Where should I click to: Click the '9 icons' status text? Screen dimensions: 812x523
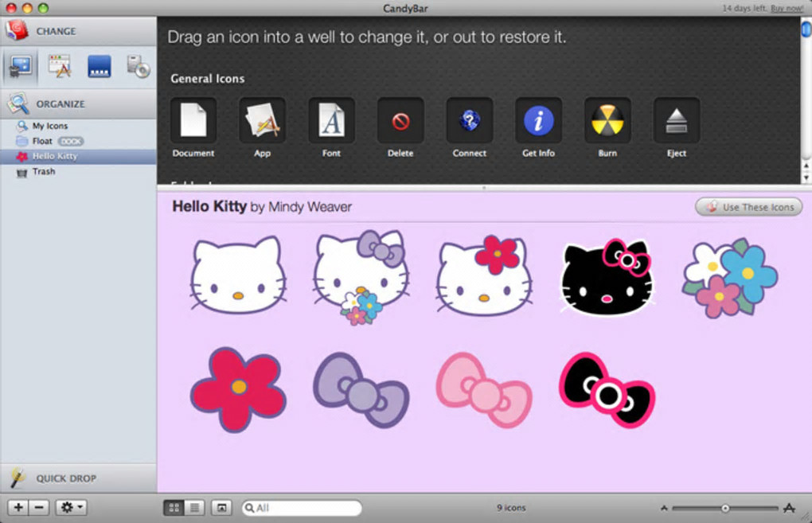(511, 508)
